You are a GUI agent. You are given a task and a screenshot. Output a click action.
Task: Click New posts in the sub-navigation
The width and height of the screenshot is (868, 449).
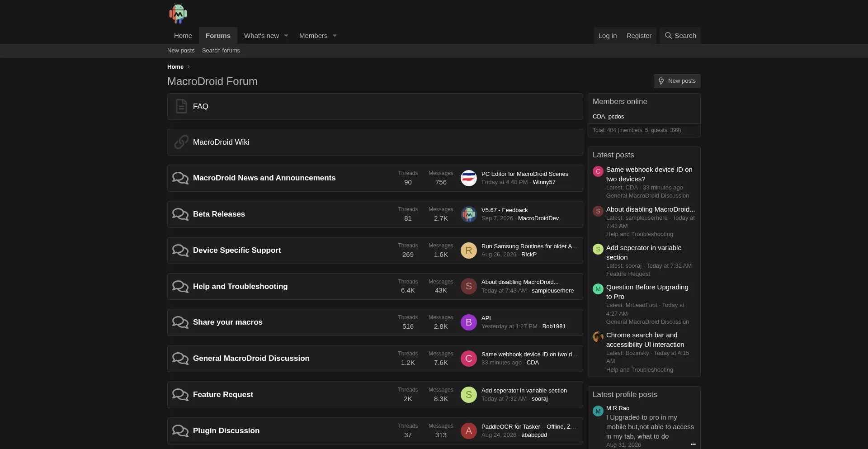181,51
